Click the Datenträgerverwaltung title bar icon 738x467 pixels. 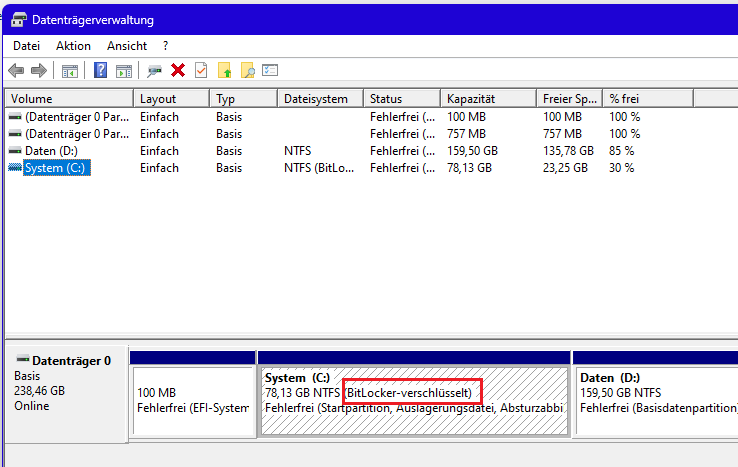(19, 20)
